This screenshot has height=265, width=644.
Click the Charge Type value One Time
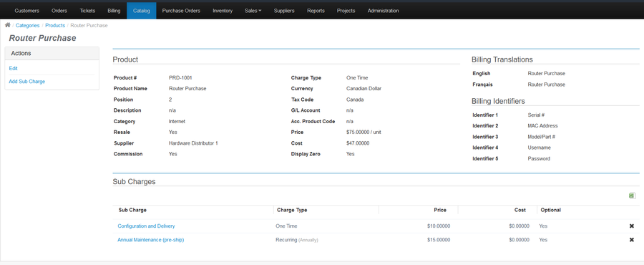[357, 77]
